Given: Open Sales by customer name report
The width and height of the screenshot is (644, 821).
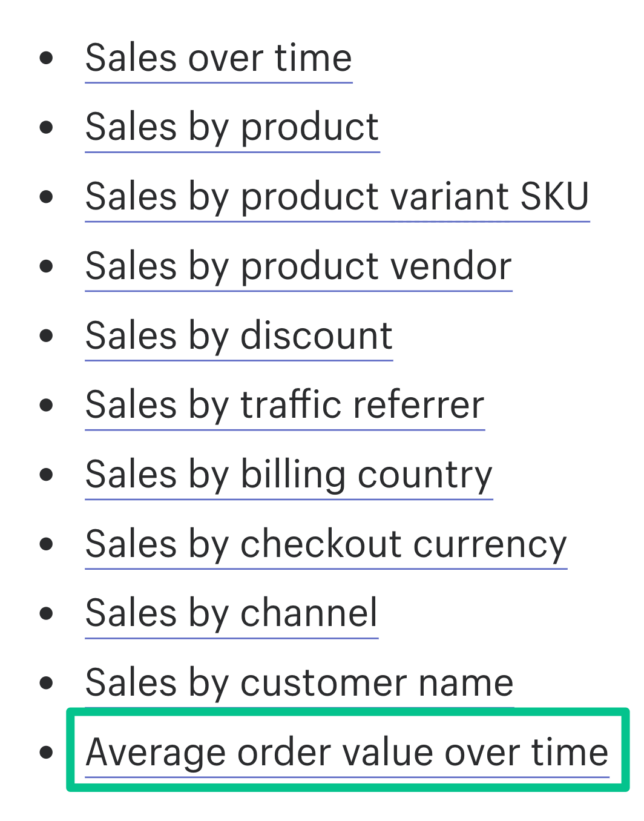Looking at the screenshot, I should (300, 684).
